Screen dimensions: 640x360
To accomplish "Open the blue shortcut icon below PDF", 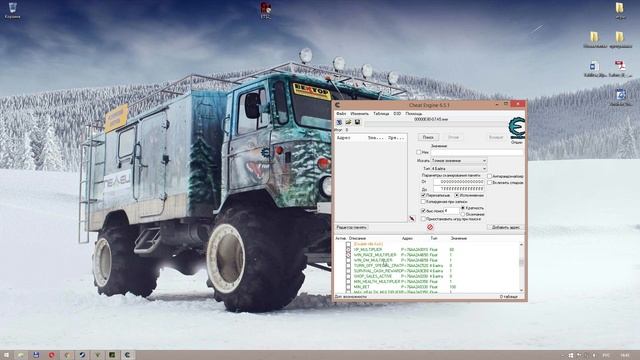I will tap(620, 95).
